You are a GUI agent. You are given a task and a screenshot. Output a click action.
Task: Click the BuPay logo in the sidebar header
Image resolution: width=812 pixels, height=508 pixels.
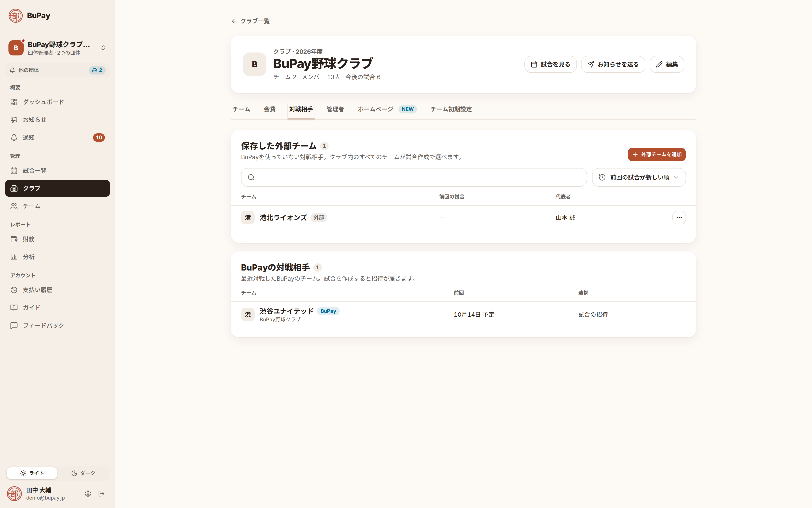pos(30,16)
